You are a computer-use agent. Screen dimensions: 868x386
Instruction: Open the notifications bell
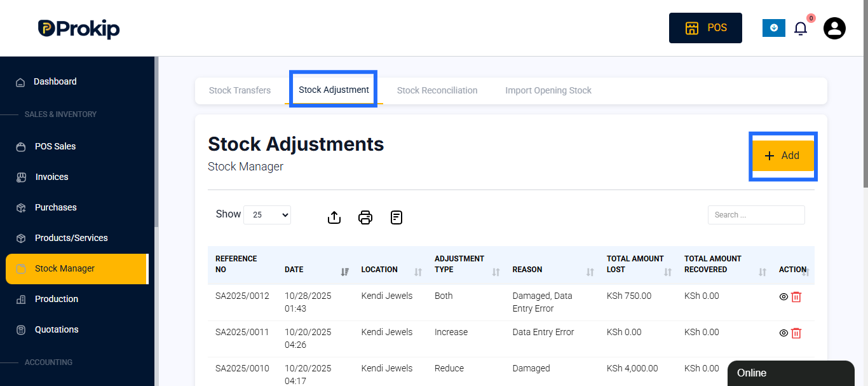[x=801, y=29]
